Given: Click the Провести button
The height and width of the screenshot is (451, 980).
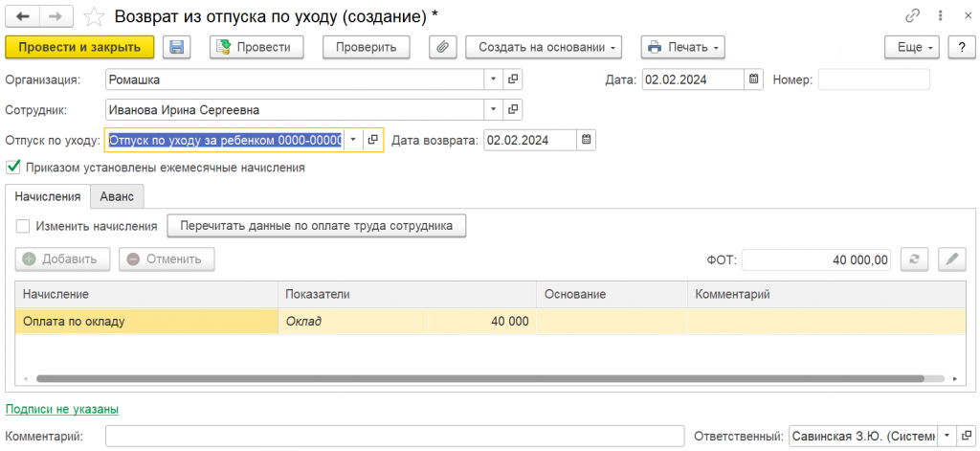Looking at the screenshot, I should pyautogui.click(x=256, y=47).
